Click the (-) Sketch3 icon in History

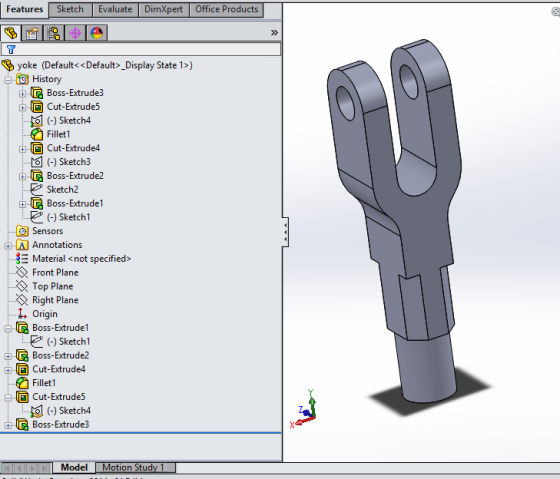(37, 162)
